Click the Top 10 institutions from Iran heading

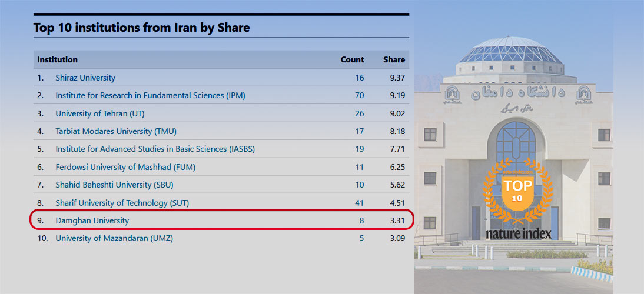point(142,28)
